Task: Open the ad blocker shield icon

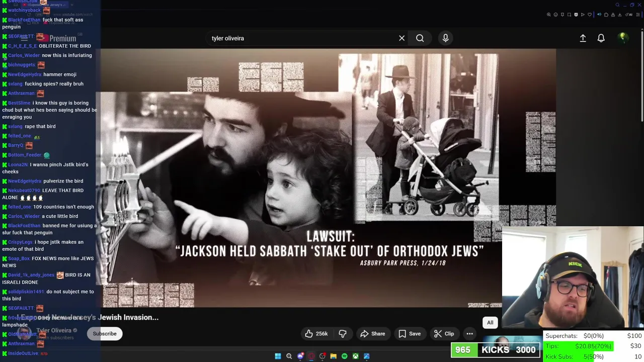Action: (x=576, y=15)
